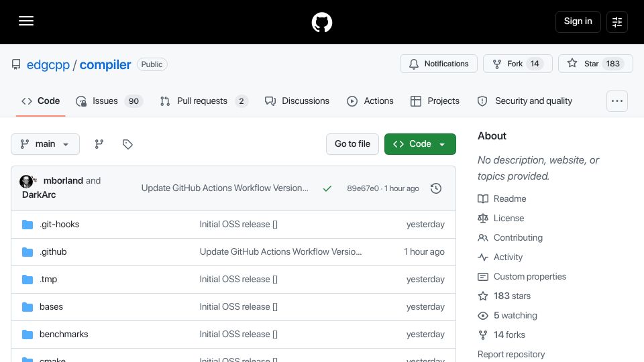Click 'yesterday' timestamp in bases row
This screenshot has width=644, height=362.
point(425,307)
